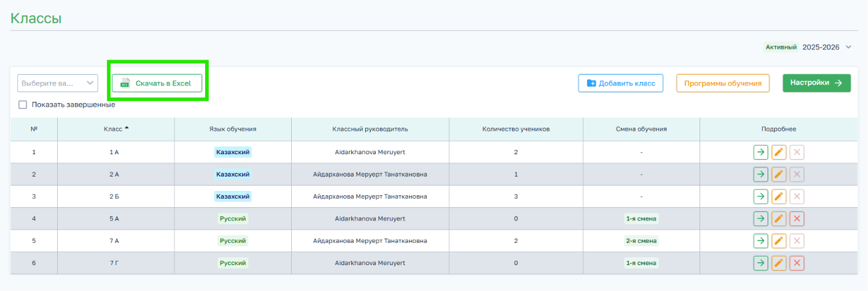
Task: Edit class 2 Б with pencil icon
Action: pyautogui.click(x=779, y=196)
